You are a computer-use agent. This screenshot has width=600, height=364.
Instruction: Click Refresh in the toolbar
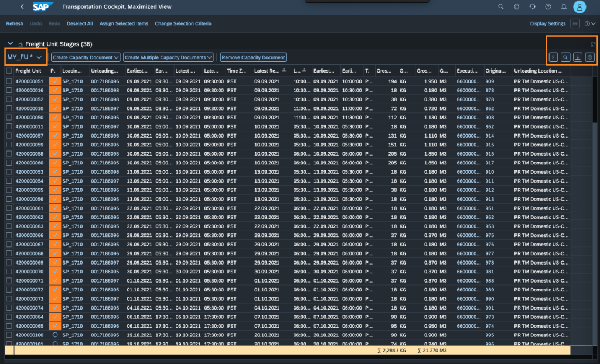[x=15, y=23]
